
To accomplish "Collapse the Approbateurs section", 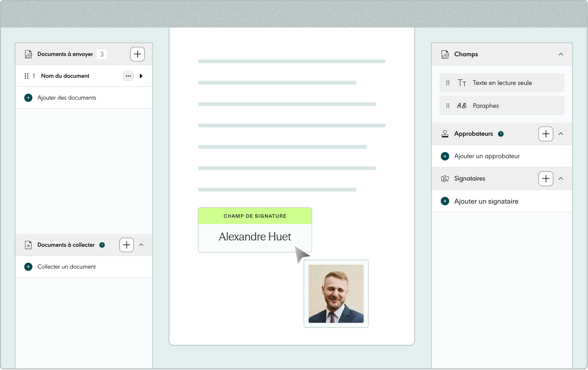I will pyautogui.click(x=561, y=134).
